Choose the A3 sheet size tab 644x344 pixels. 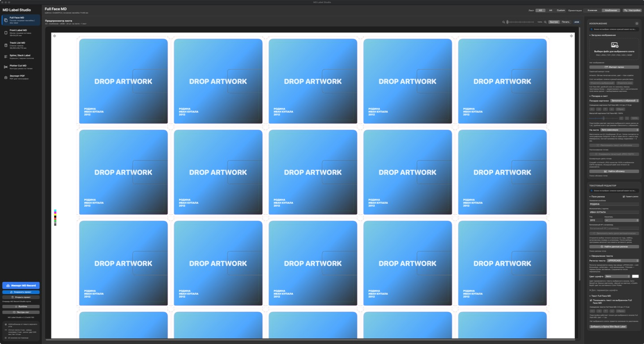point(541,10)
